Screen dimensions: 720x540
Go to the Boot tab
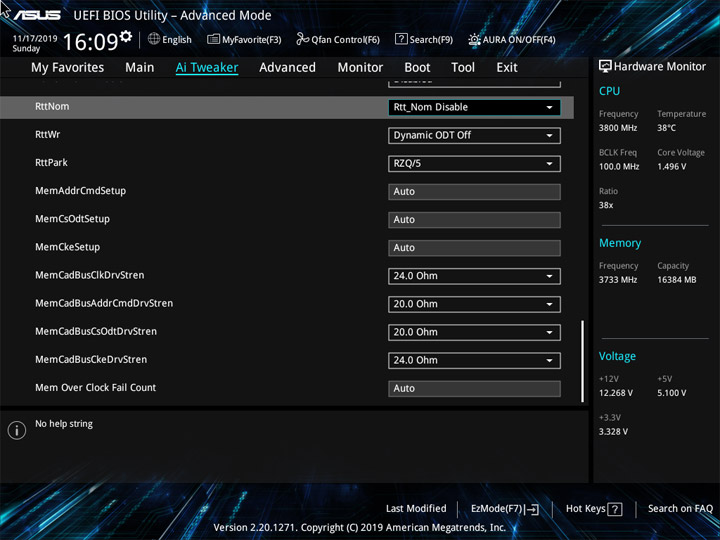tap(417, 68)
